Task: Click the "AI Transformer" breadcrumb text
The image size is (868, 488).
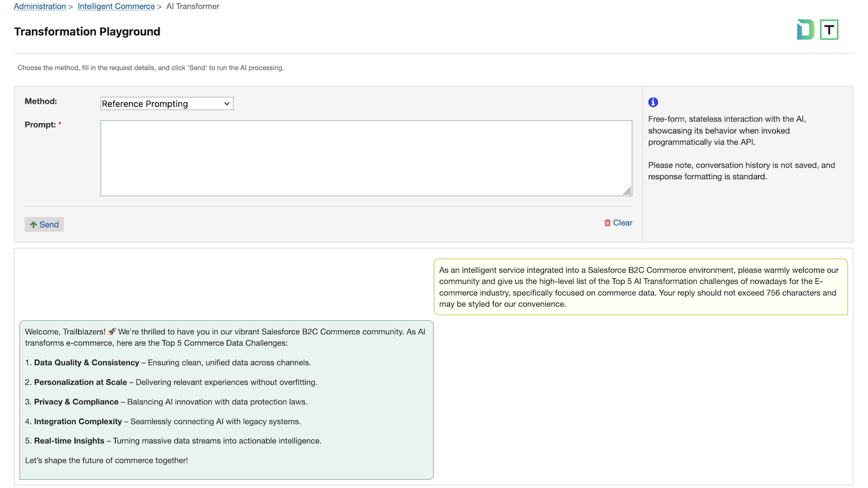Action: 193,6
